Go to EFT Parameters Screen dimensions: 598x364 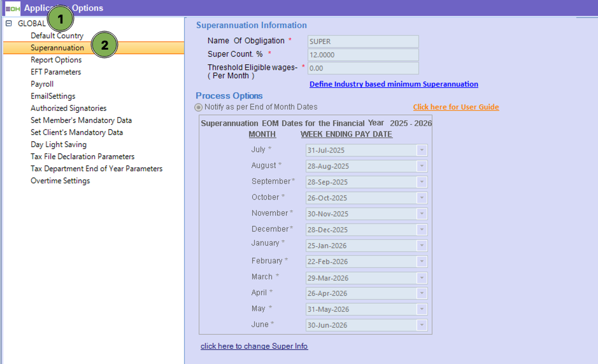point(56,72)
